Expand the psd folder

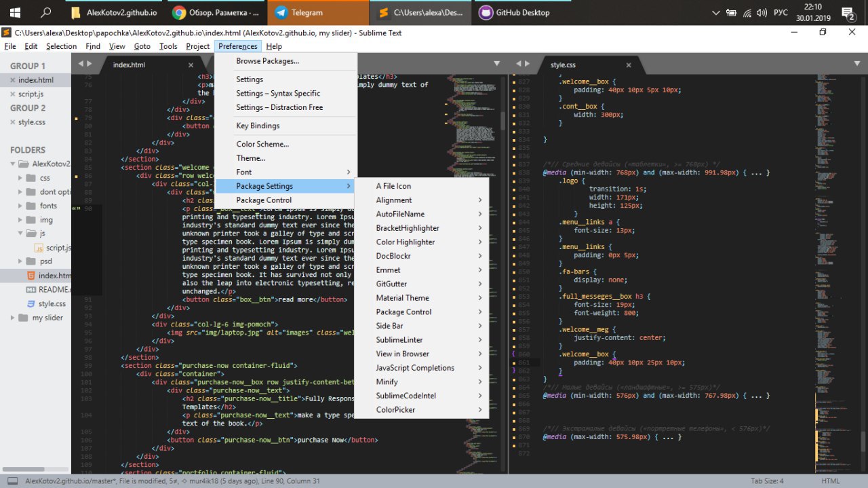point(20,261)
